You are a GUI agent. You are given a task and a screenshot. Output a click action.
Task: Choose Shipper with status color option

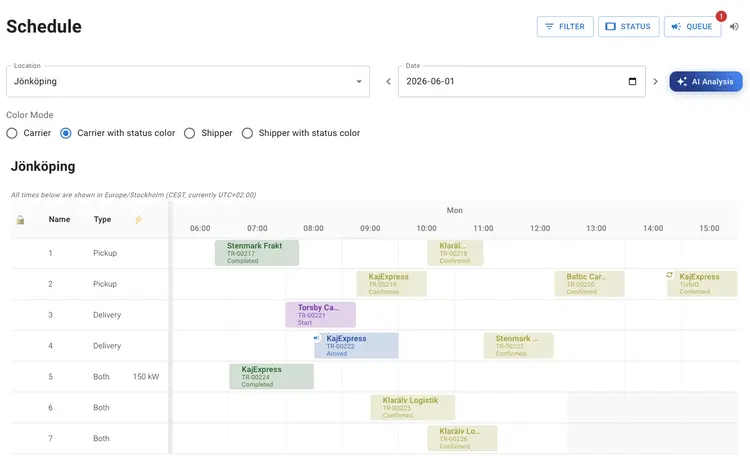pos(247,133)
